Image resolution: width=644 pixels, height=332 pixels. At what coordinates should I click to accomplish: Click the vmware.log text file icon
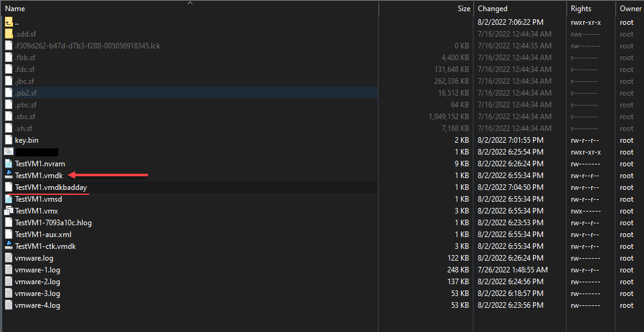click(x=9, y=258)
